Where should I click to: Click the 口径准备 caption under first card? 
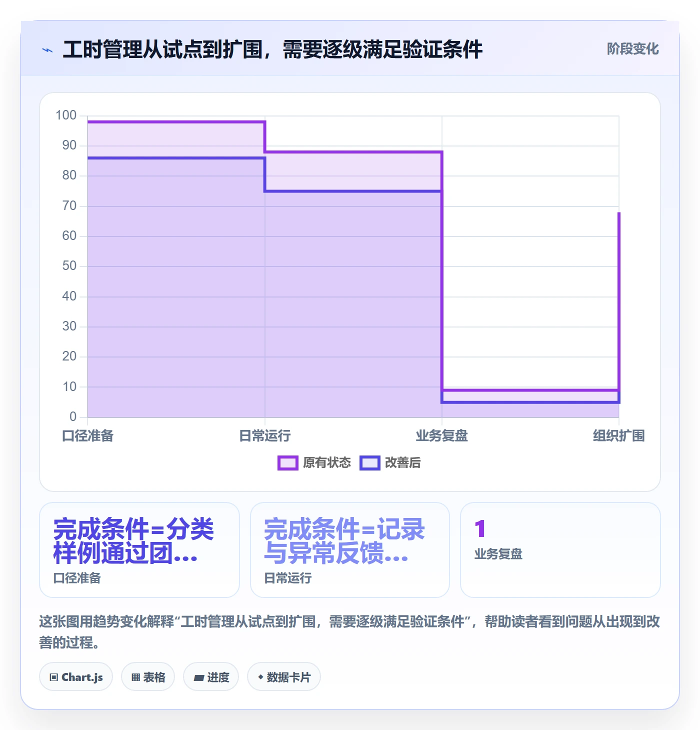click(x=77, y=578)
